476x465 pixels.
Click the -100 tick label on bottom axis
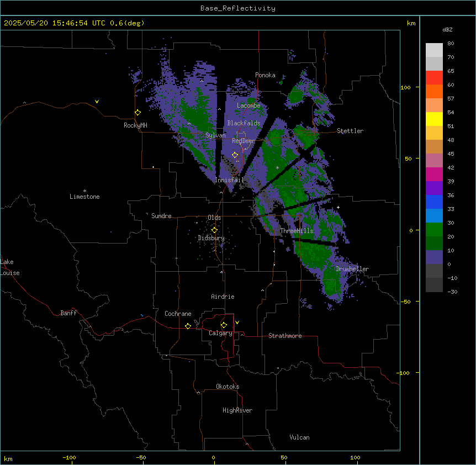tap(69, 457)
